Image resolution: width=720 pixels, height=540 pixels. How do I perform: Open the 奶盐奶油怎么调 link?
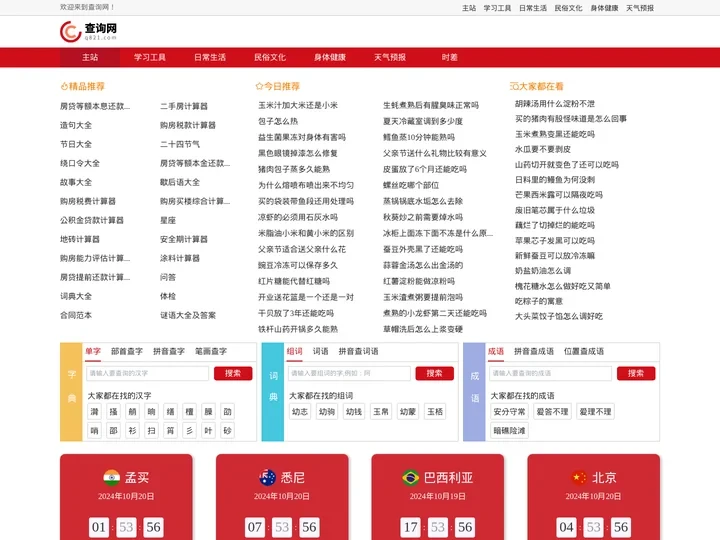pos(543,271)
